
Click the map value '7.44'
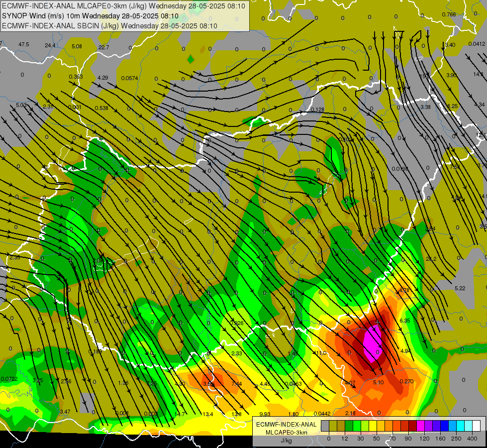point(237,384)
